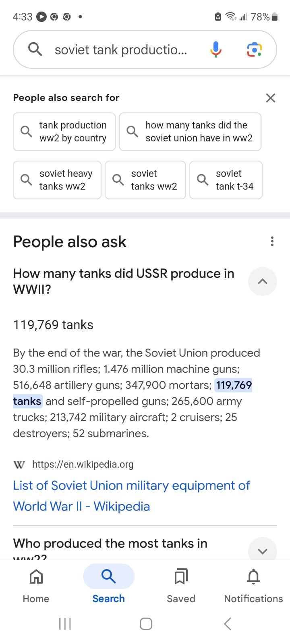Screen dimensions: 290x644
Task: Tap the magnifier icon in search bar
Action: click(x=35, y=50)
